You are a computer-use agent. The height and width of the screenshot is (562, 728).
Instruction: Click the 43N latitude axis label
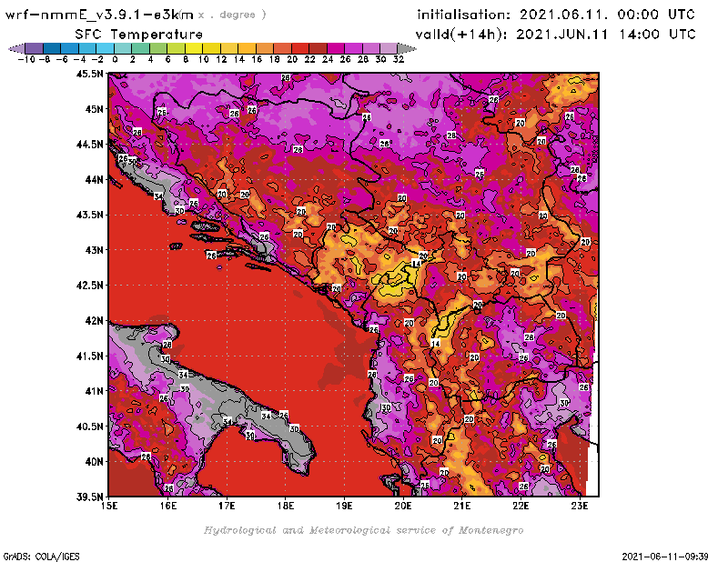click(94, 250)
